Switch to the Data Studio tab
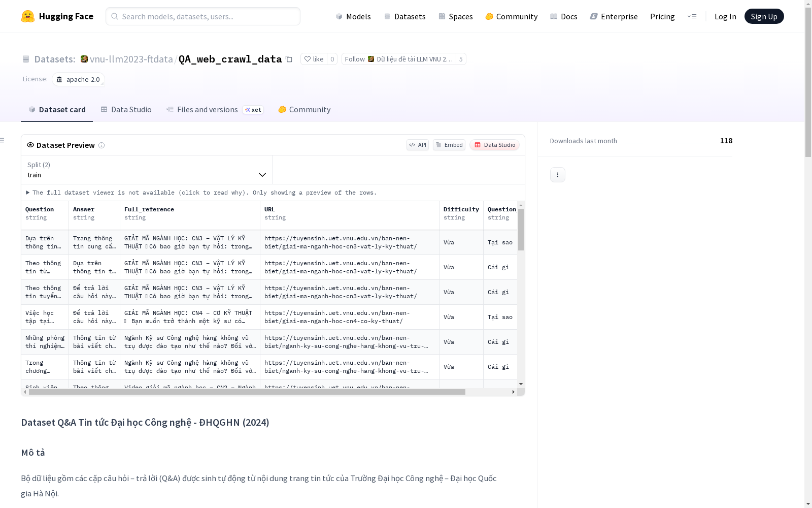 click(x=126, y=110)
